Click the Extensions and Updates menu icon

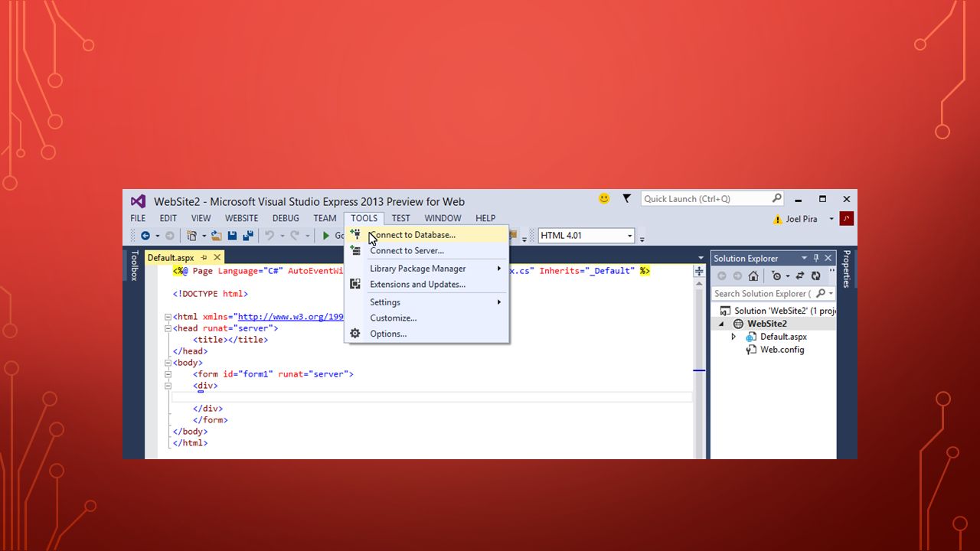point(355,284)
